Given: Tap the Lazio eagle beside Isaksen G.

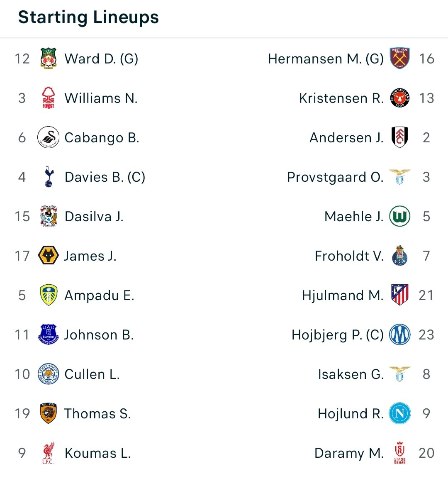Looking at the screenshot, I should (399, 374).
